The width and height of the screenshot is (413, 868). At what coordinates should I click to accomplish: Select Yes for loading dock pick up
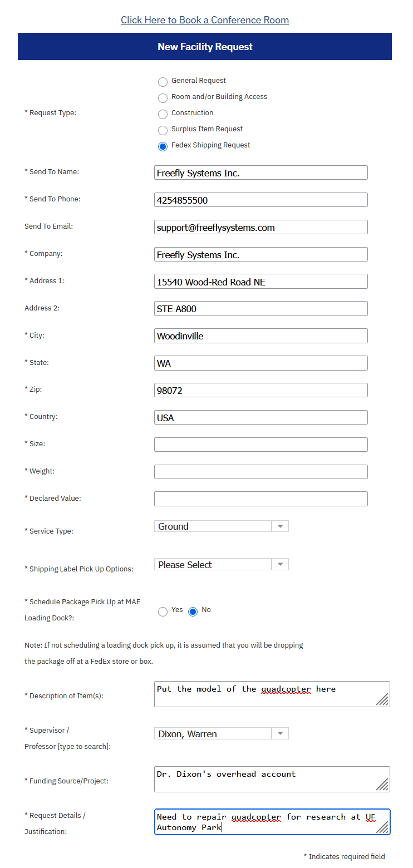coord(163,611)
